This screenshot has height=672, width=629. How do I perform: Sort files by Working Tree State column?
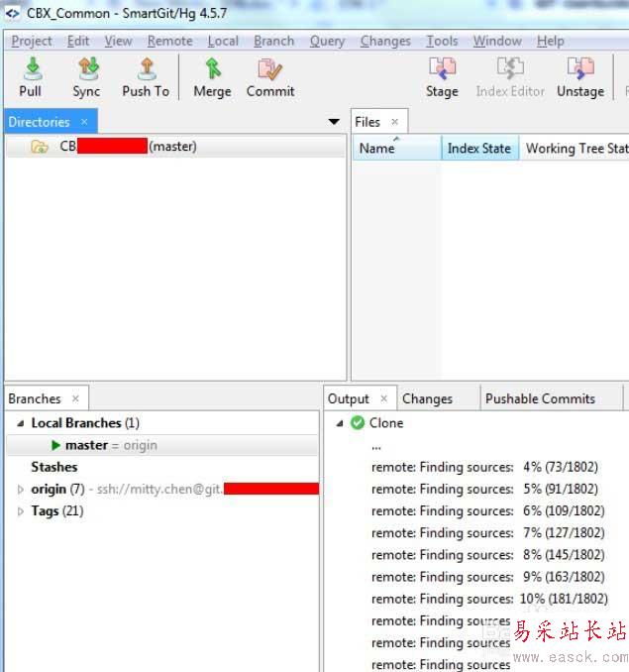tap(575, 149)
